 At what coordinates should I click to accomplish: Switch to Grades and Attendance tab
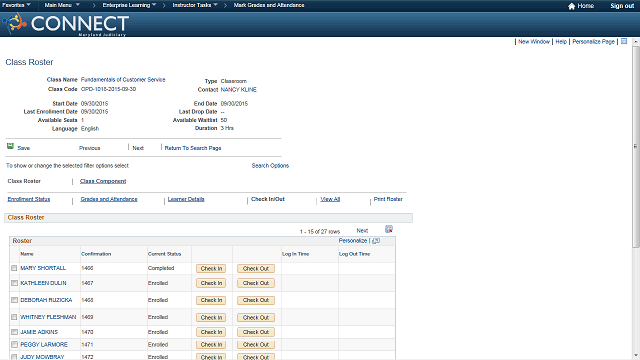click(109, 199)
